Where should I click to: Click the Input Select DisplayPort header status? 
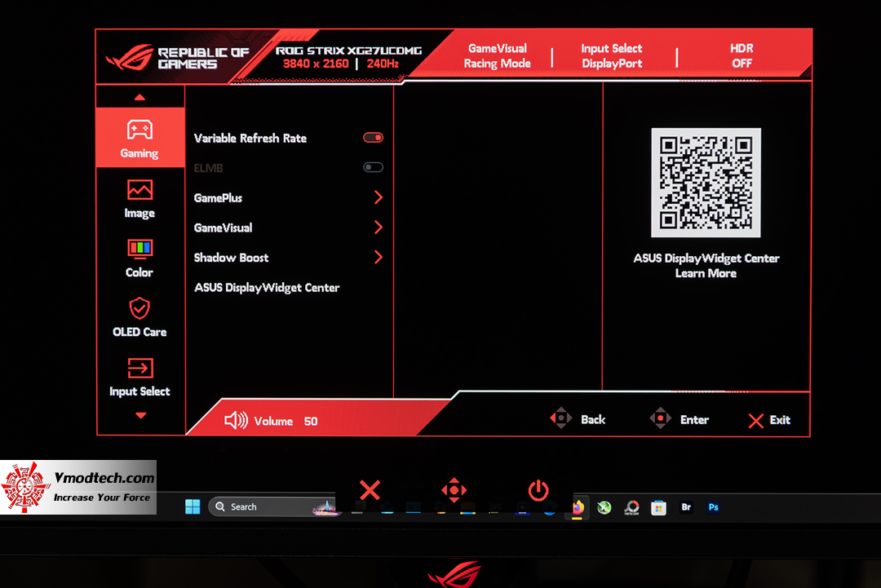pyautogui.click(x=612, y=55)
